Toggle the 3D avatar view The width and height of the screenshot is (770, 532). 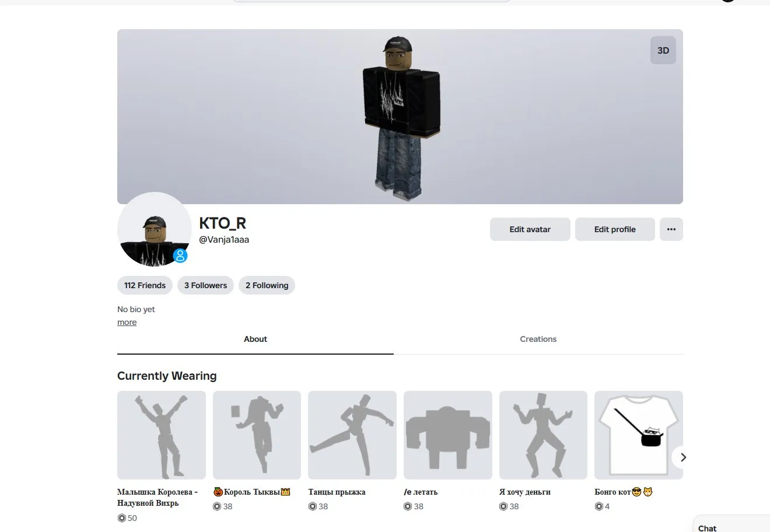[663, 50]
